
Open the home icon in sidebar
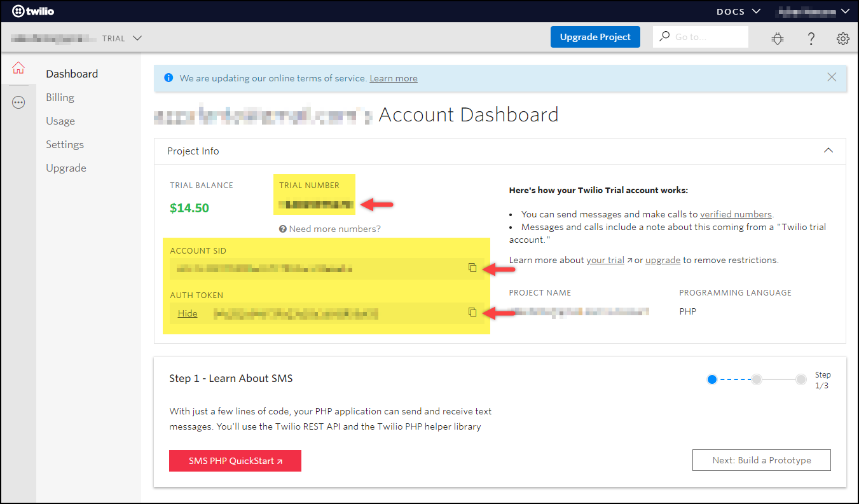pyautogui.click(x=18, y=68)
